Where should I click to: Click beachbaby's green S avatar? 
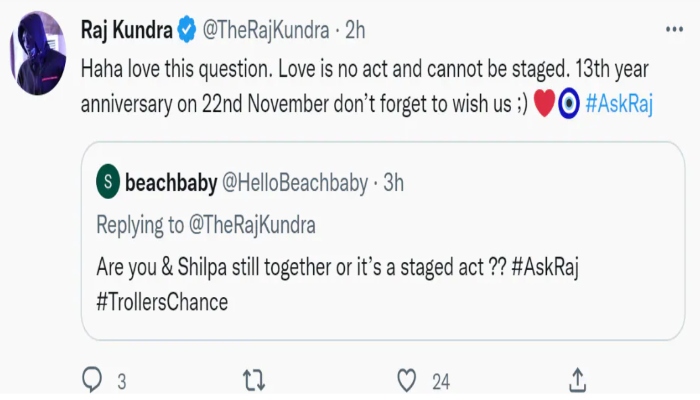[108, 182]
